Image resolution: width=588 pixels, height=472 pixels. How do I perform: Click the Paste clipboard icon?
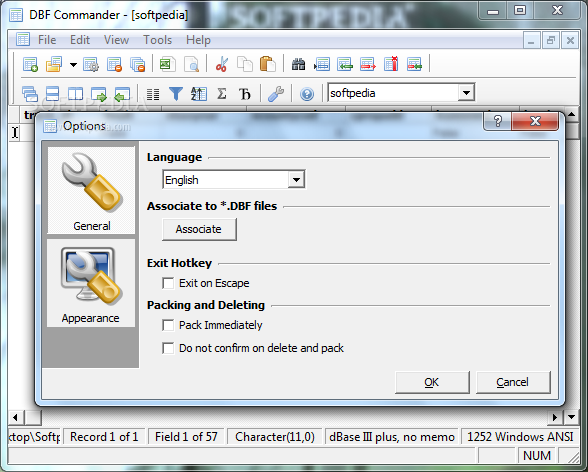coord(267,64)
